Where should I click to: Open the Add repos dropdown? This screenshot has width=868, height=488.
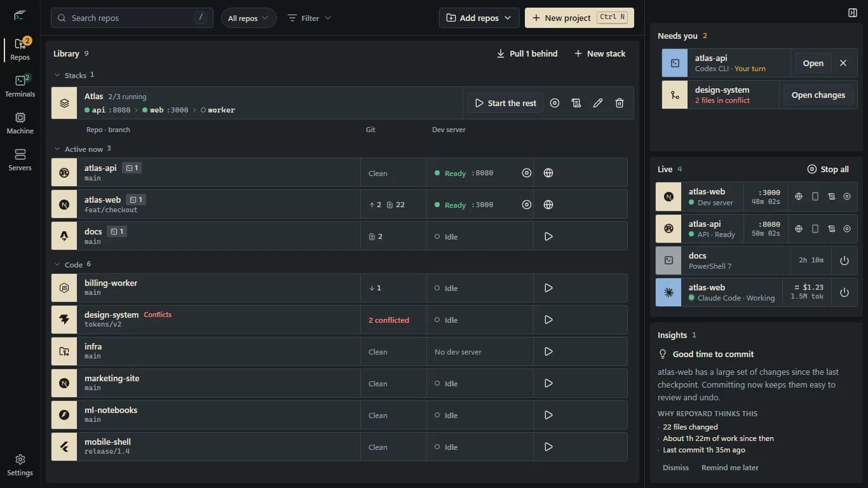coord(479,18)
